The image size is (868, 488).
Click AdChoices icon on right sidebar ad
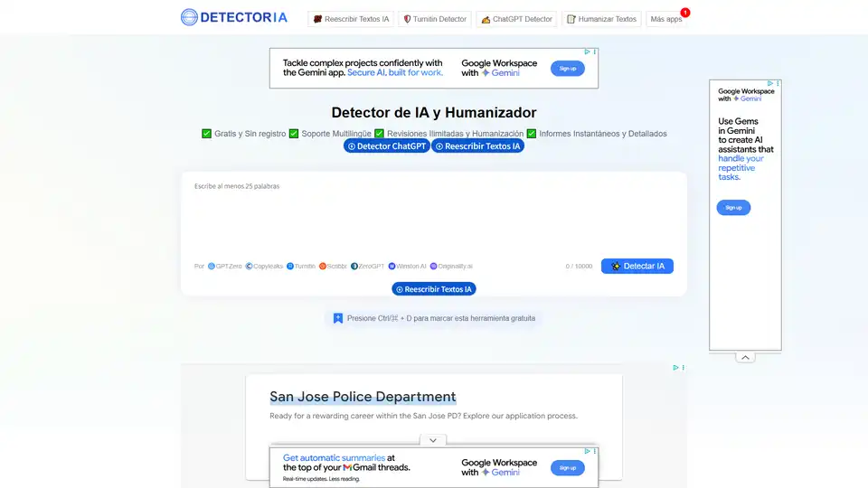(x=770, y=83)
